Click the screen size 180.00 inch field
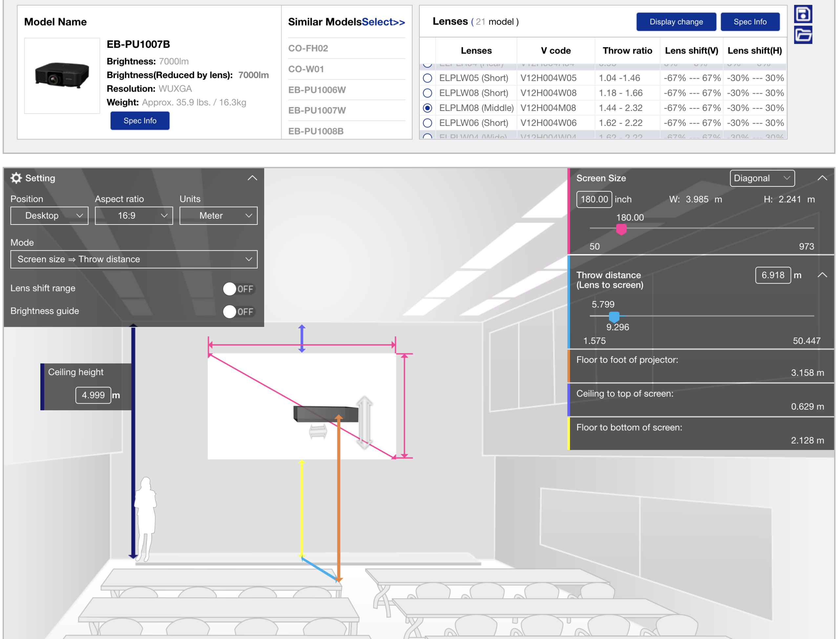840x639 pixels. [594, 199]
